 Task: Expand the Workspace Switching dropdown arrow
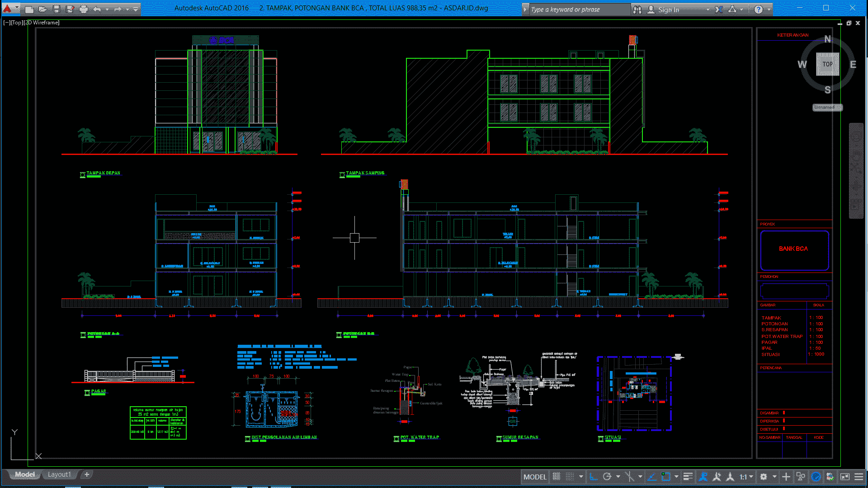[x=774, y=476]
